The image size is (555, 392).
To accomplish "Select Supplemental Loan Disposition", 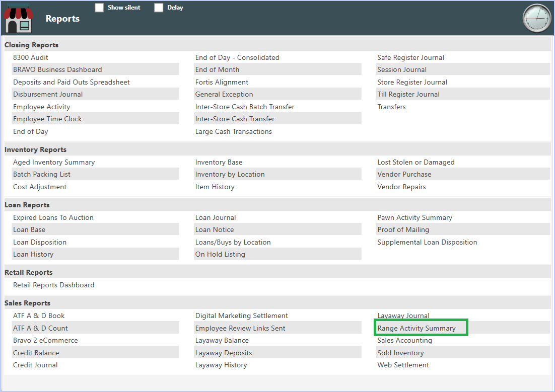I will point(427,243).
